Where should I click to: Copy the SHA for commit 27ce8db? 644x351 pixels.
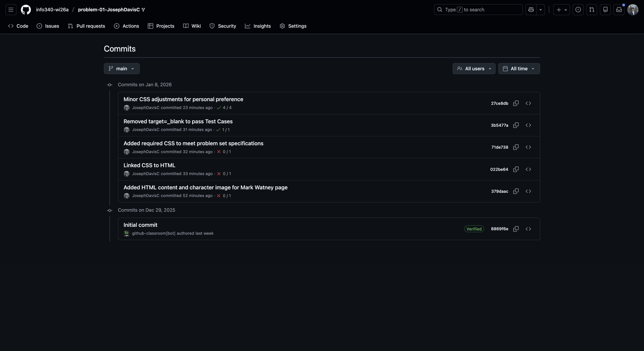coord(516,103)
